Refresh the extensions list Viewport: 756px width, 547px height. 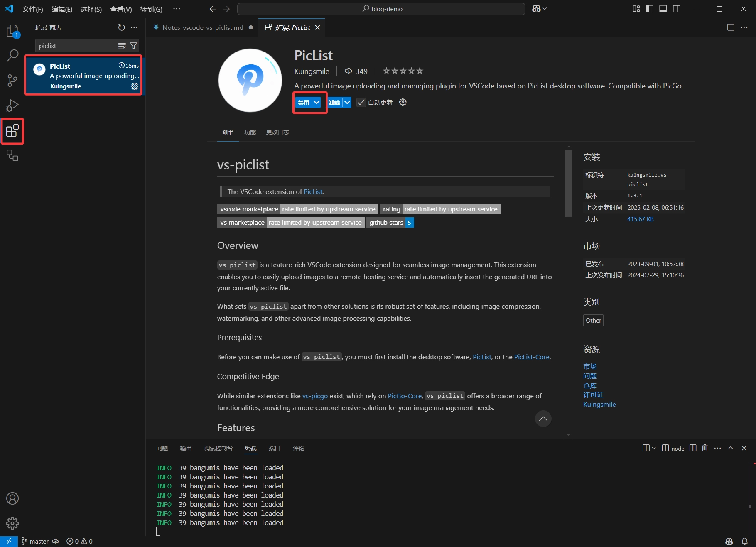click(121, 27)
